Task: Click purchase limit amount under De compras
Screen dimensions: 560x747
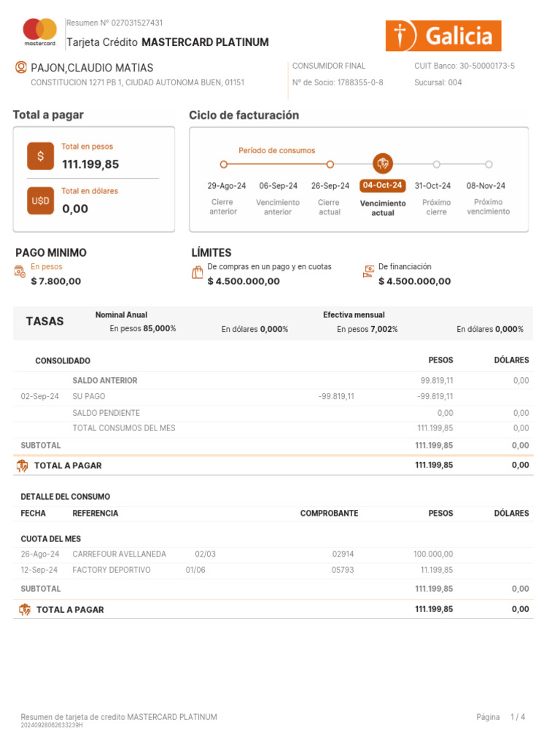Action: click(244, 281)
